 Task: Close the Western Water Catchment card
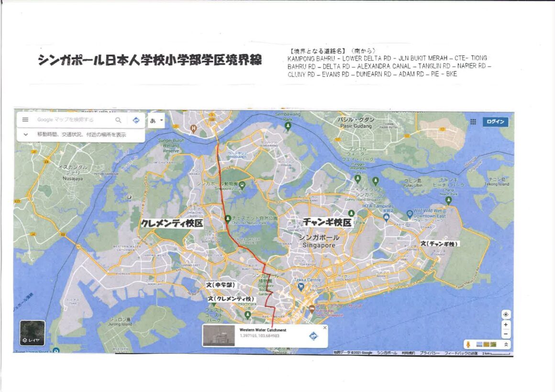coord(325,327)
